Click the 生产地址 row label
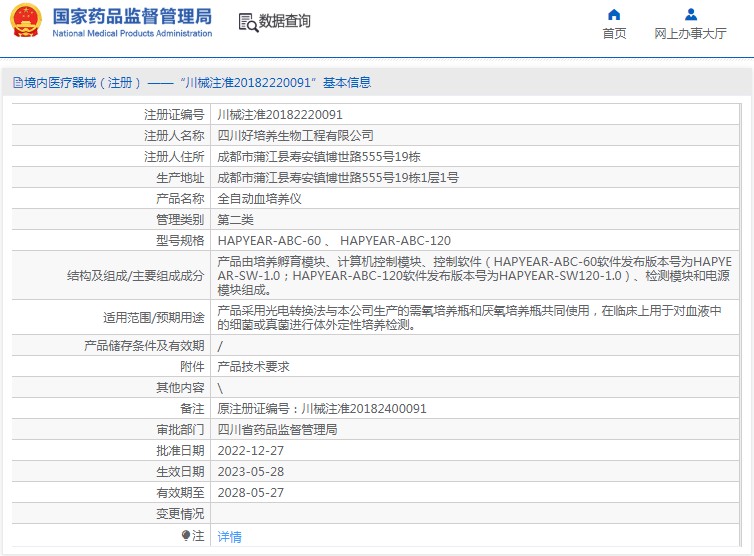This screenshot has height=556, width=754. click(180, 177)
